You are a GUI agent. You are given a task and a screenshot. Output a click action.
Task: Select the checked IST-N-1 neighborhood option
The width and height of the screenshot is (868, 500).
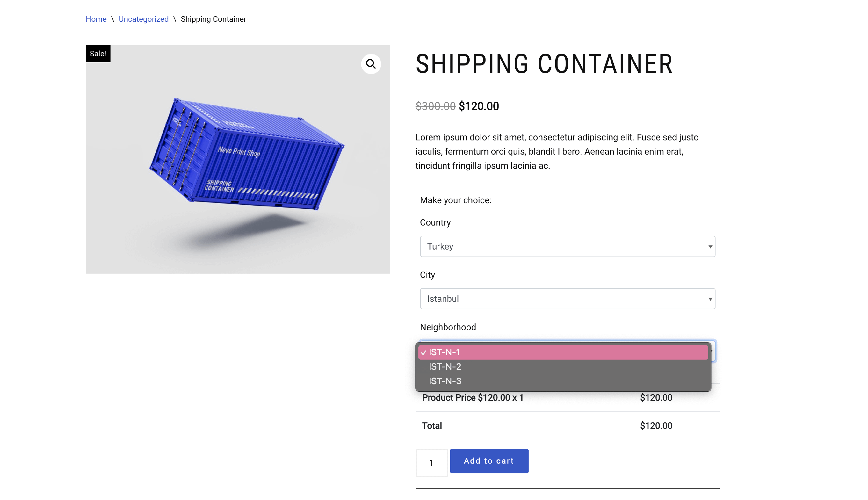point(563,352)
